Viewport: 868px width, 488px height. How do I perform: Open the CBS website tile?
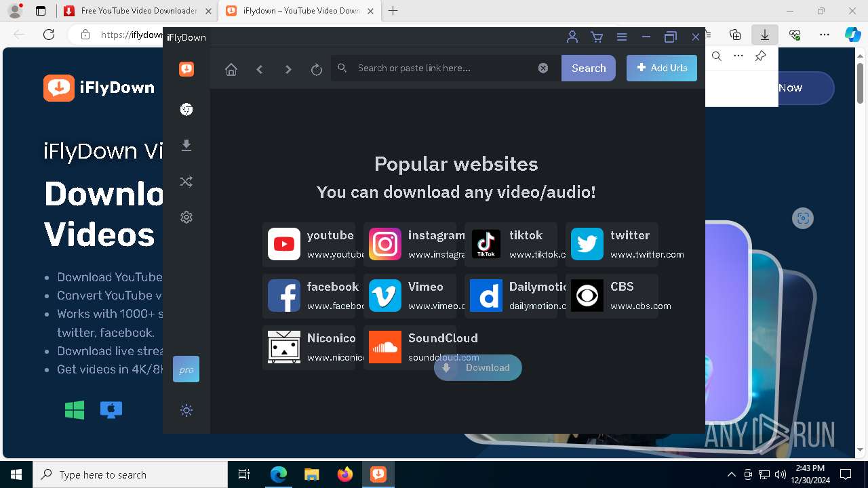click(612, 296)
